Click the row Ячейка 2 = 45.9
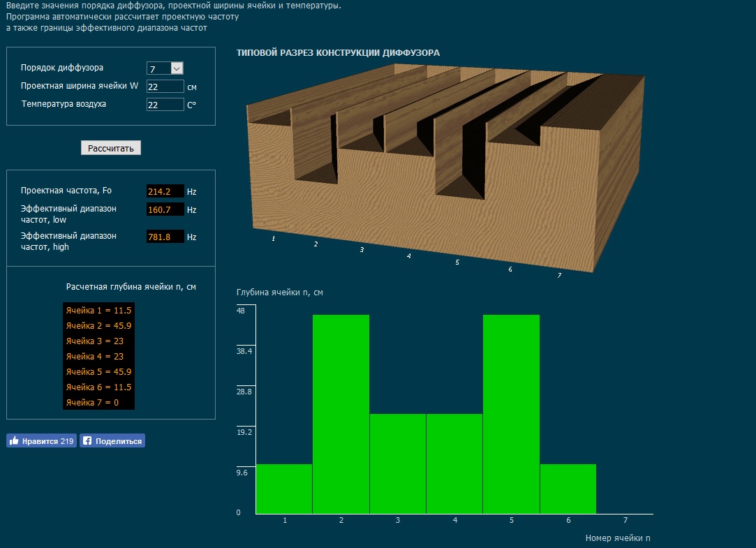This screenshot has width=756, height=548. point(98,326)
